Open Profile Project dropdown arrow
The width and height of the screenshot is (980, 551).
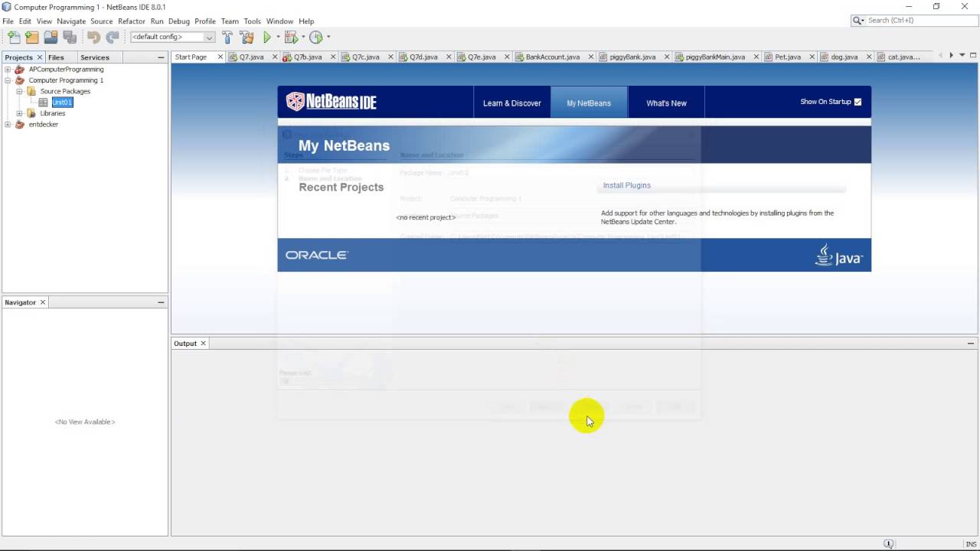[328, 37]
